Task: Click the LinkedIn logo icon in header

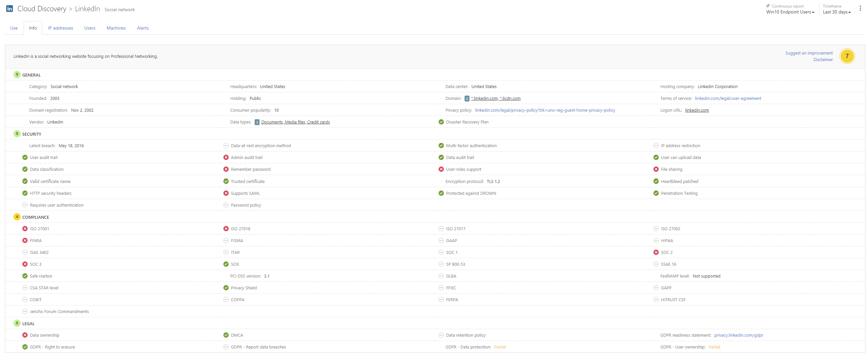Action: point(10,9)
